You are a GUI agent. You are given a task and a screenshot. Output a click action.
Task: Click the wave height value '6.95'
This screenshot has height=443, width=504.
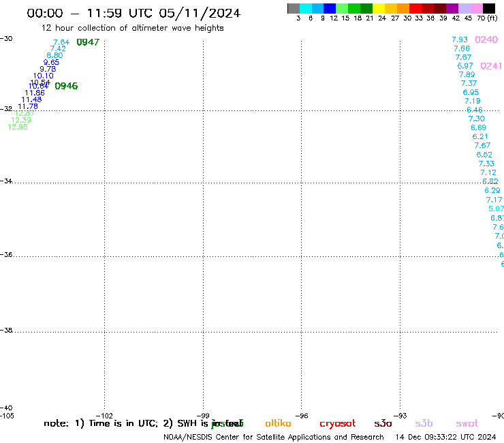click(x=471, y=92)
